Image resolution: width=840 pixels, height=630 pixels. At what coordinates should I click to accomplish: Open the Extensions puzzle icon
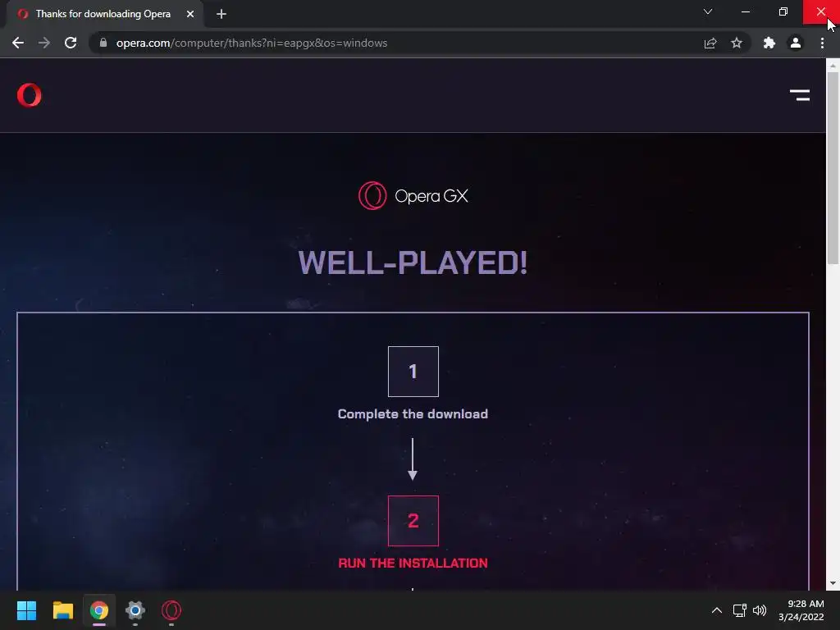pyautogui.click(x=769, y=43)
